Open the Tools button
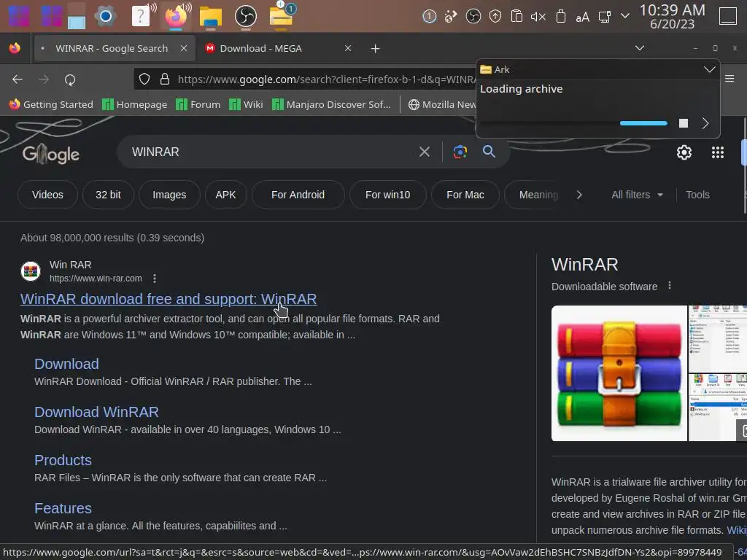The width and height of the screenshot is (747, 560). (x=697, y=195)
